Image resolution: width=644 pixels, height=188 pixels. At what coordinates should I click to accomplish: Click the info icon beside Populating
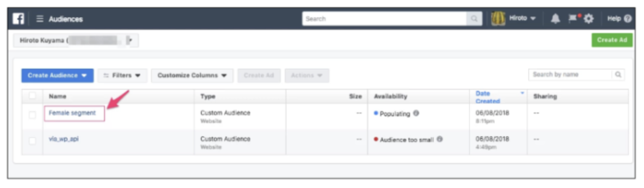click(x=416, y=114)
